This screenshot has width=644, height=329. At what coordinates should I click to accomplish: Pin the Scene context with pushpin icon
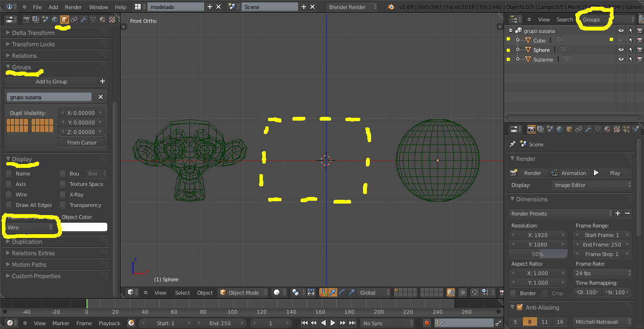click(x=513, y=144)
